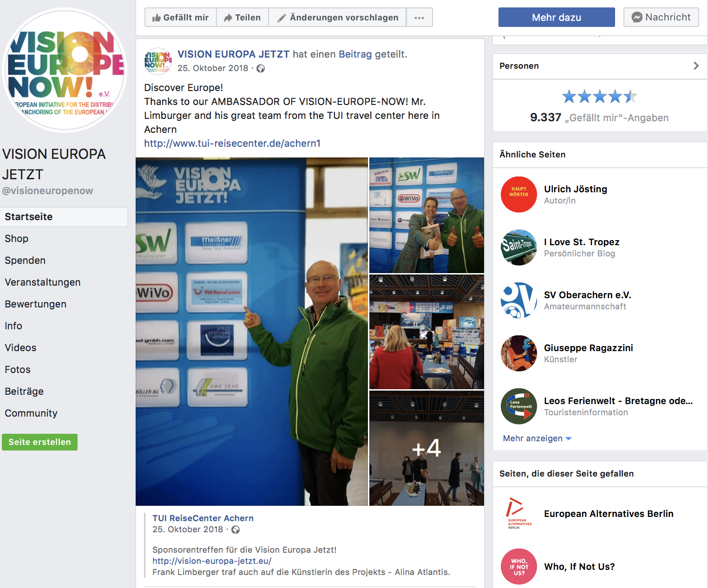Click the Ulrich Jösting page avatar
The width and height of the screenshot is (708, 588).
tap(518, 195)
